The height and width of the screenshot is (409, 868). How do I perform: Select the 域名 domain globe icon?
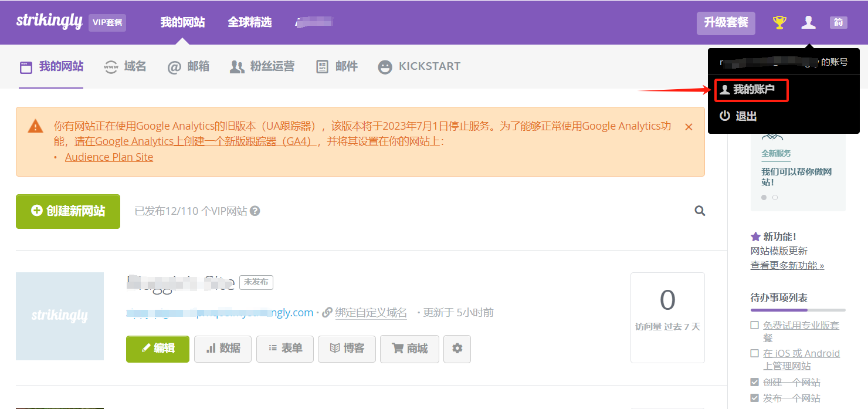[111, 66]
